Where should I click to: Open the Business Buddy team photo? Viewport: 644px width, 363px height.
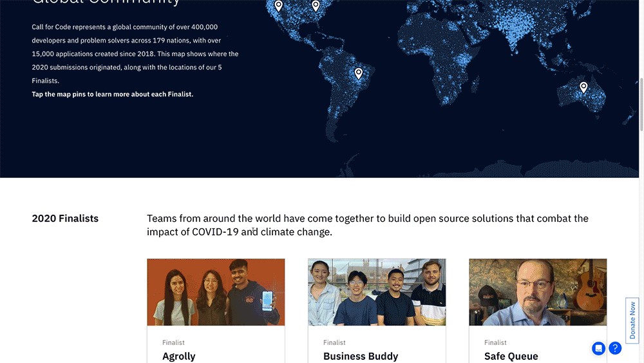[377, 292]
